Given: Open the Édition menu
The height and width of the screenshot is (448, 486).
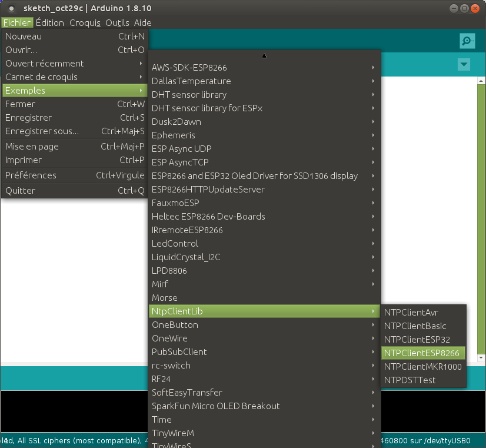Looking at the screenshot, I should (49, 23).
